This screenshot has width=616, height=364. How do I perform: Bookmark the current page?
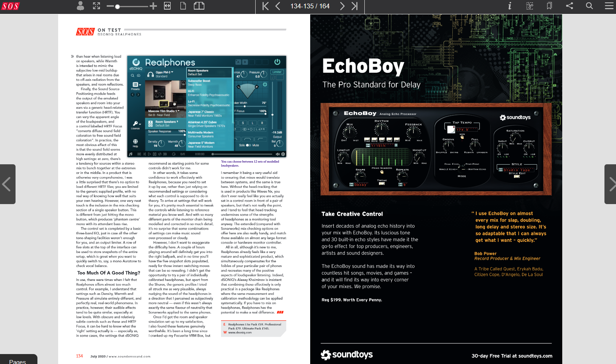pyautogui.click(x=550, y=6)
